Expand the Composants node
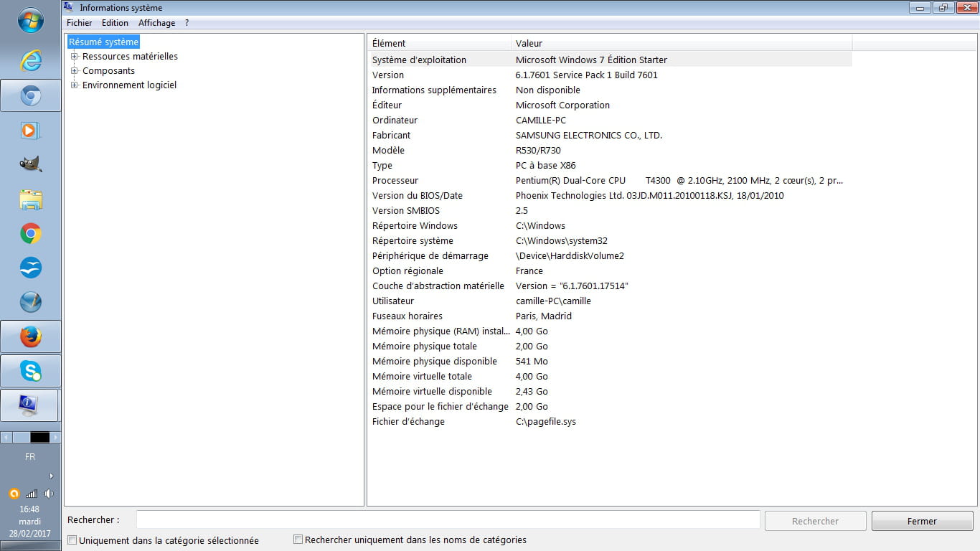Image resolution: width=980 pixels, height=551 pixels. (75, 70)
